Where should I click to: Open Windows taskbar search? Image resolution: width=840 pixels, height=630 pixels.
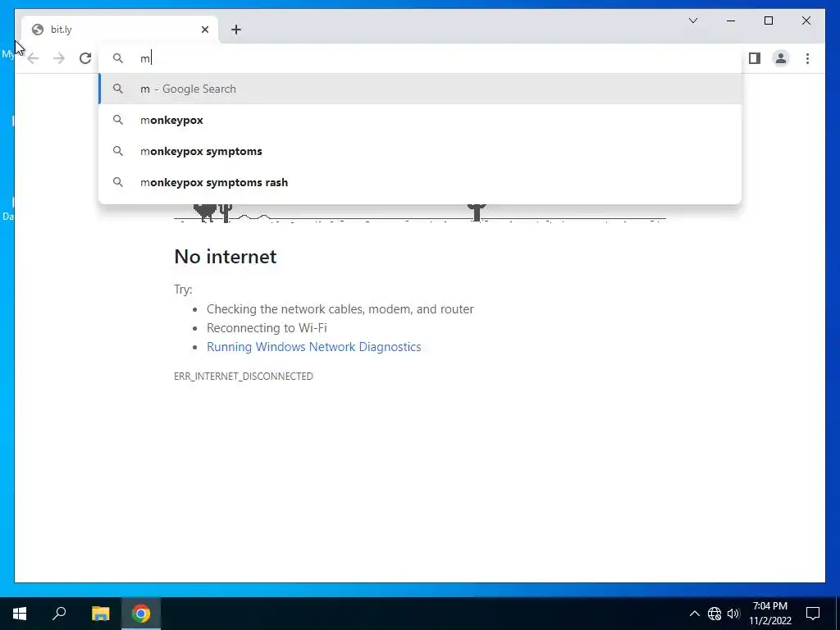tap(59, 614)
